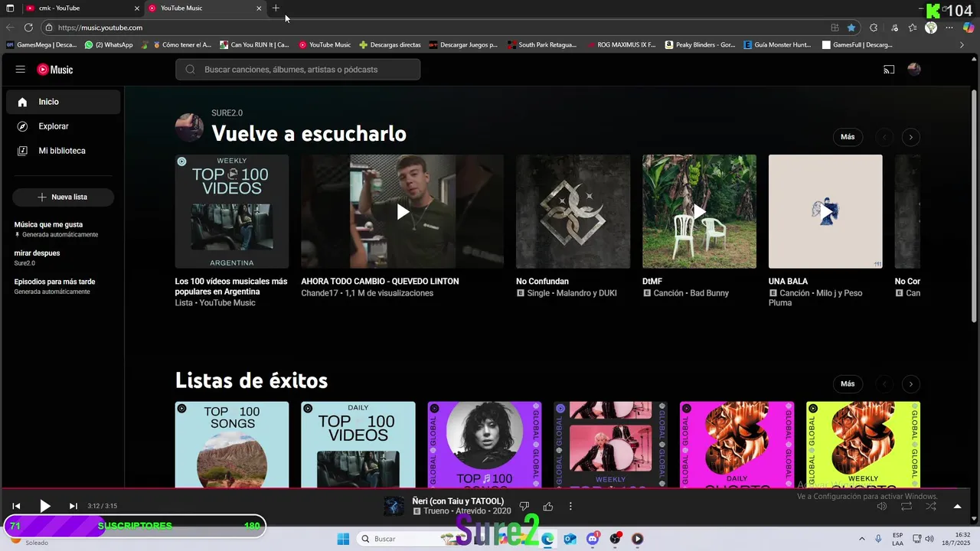This screenshot has width=980, height=551.
Task: Click the address bar URL
Action: point(100,28)
